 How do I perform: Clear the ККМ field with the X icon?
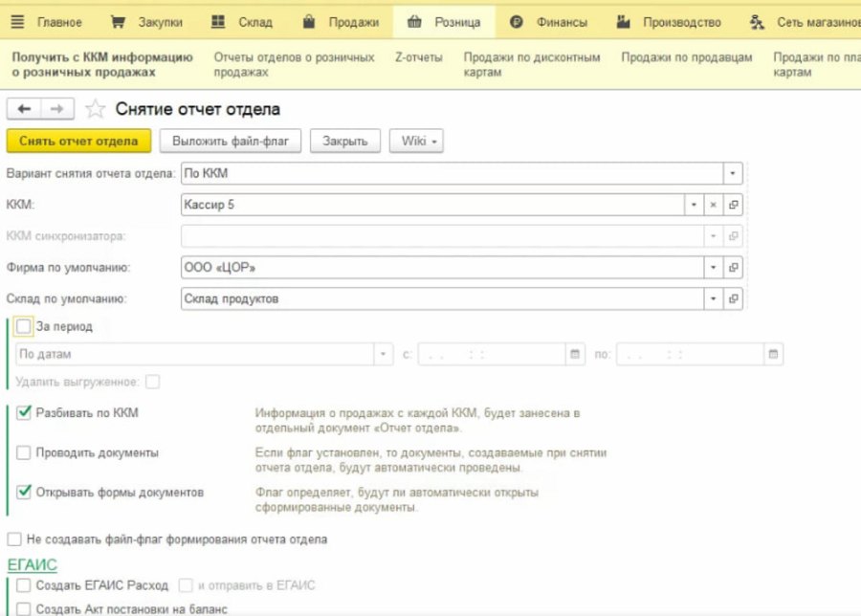pyautogui.click(x=714, y=205)
